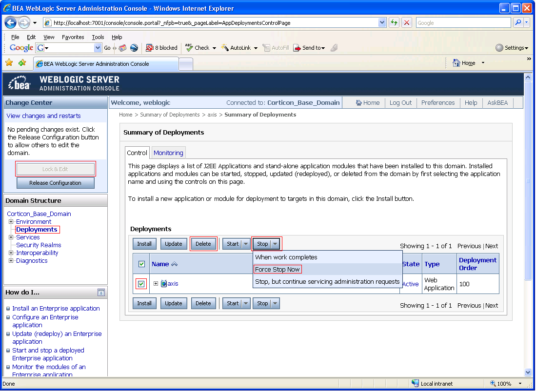Screen dimensions: 536x392
Task: Open the address bar URL dropdown
Action: pos(382,22)
